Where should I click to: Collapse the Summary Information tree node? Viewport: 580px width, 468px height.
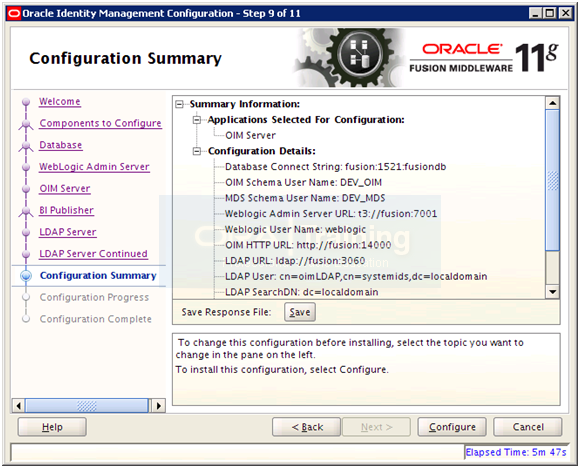tap(179, 104)
